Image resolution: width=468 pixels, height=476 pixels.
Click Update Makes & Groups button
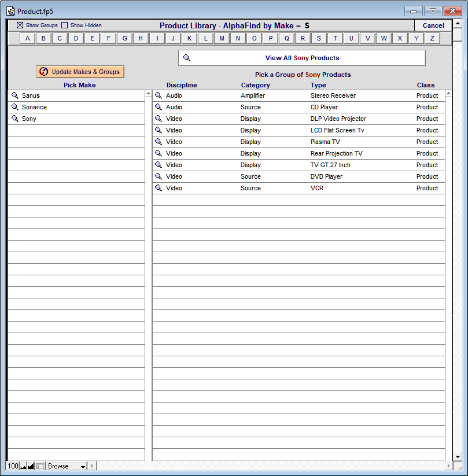tap(80, 72)
